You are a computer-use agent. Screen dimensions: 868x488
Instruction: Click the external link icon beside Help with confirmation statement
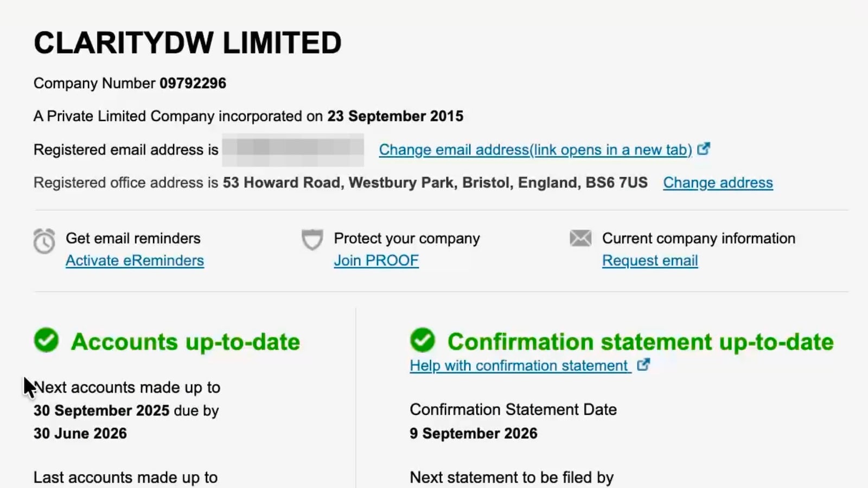click(x=644, y=365)
